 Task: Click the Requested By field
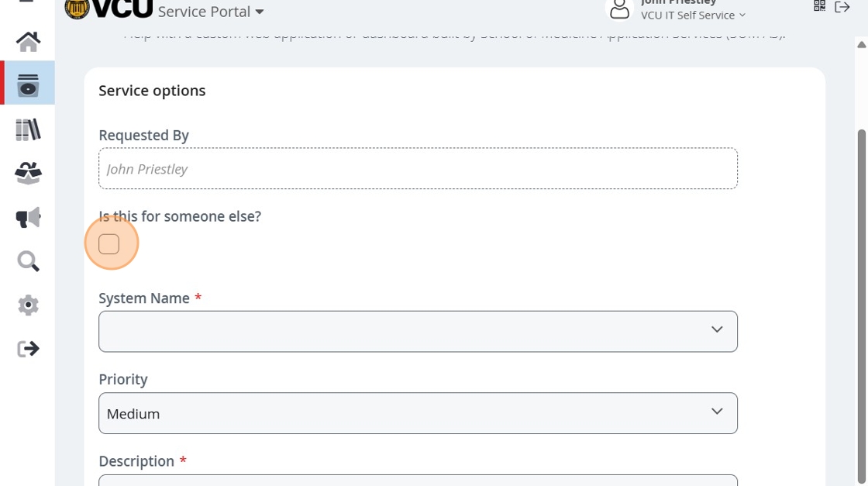418,168
